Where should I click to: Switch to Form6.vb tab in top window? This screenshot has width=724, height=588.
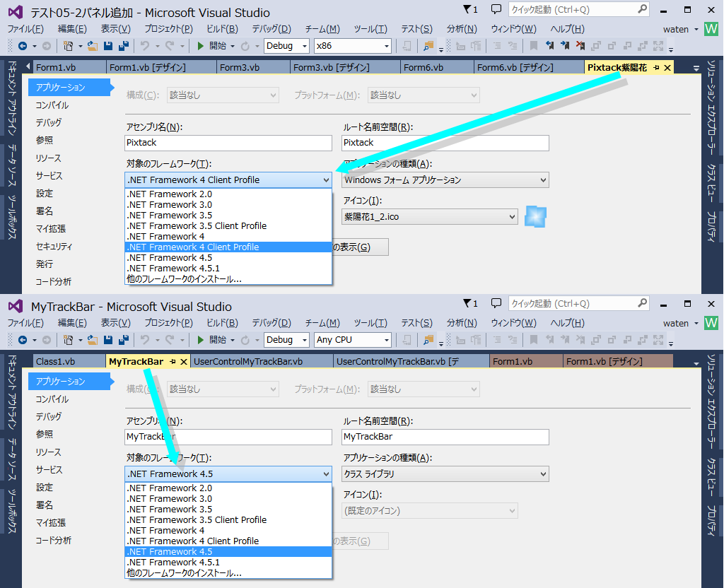437,67
